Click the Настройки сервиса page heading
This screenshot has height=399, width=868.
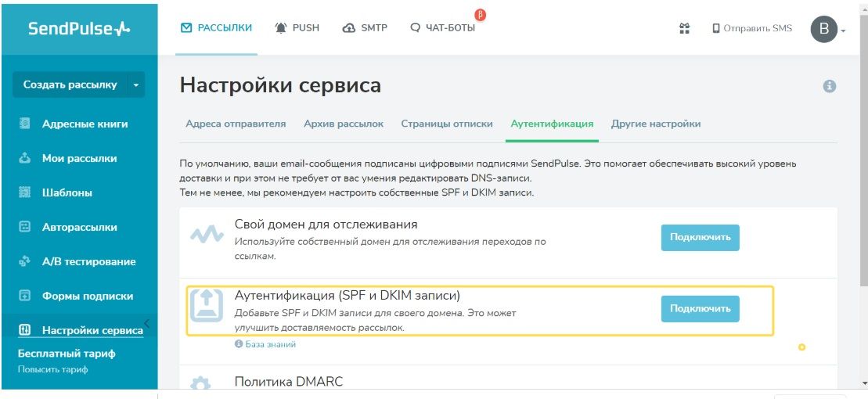click(281, 86)
